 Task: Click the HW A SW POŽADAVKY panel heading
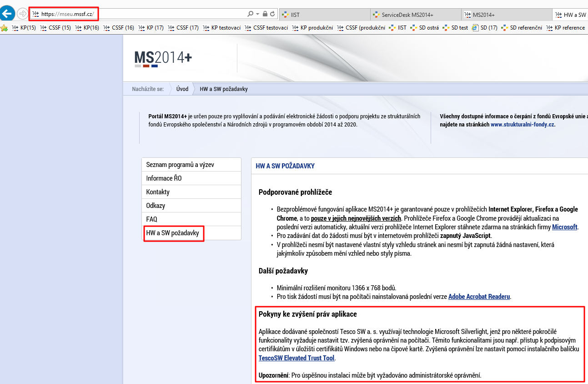285,166
